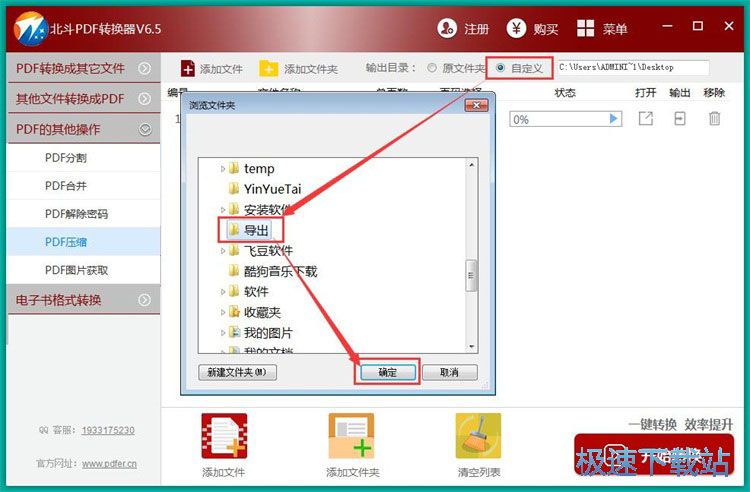The width and height of the screenshot is (750, 492).
Task: Click the Beidou PDF converter logo
Action: (31, 29)
